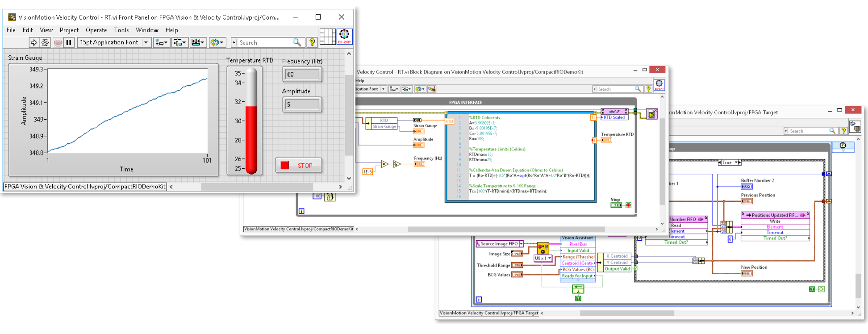
Task: Click the Buffer Number 2 U32 indicator
Action: click(x=747, y=187)
